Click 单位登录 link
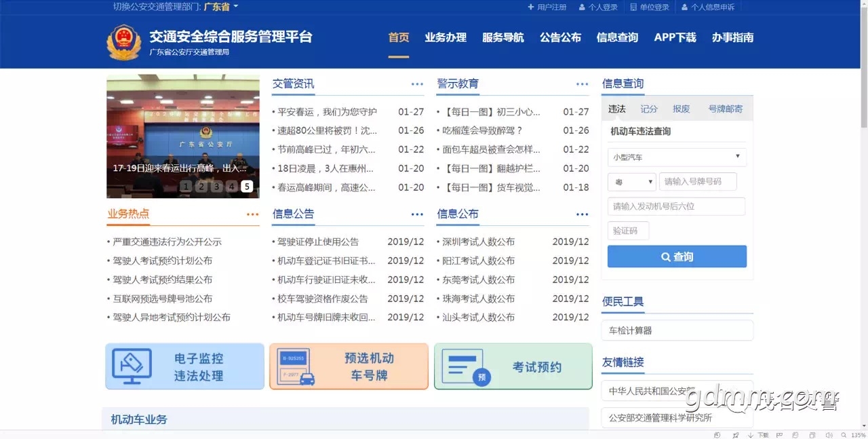The image size is (868, 439). [654, 7]
